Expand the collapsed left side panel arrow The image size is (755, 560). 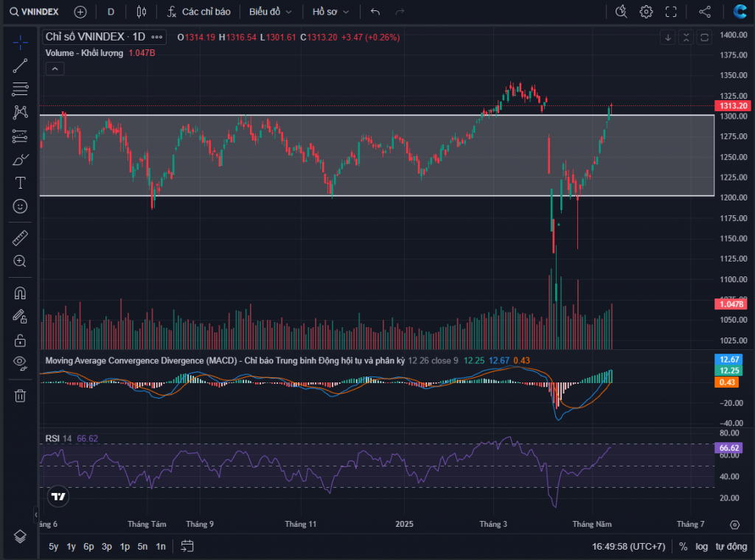tap(36, 515)
